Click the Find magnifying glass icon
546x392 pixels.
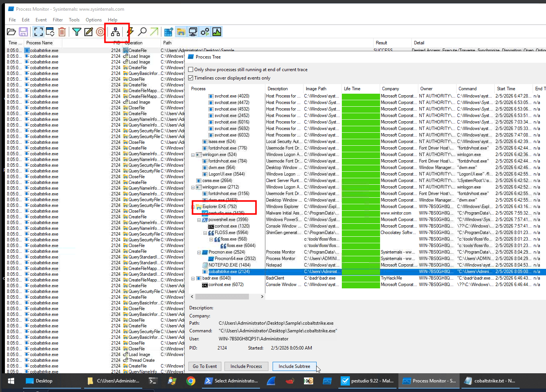click(x=142, y=32)
